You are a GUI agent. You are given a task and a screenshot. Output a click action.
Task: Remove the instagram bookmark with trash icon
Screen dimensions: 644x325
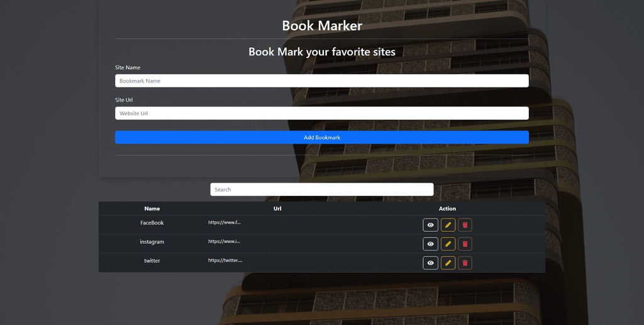pos(465,244)
